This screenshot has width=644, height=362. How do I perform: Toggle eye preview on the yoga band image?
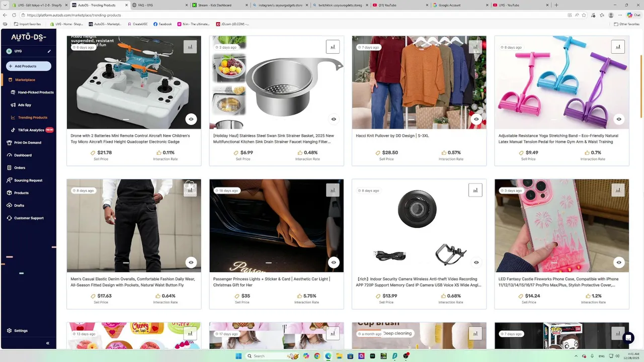(619, 119)
